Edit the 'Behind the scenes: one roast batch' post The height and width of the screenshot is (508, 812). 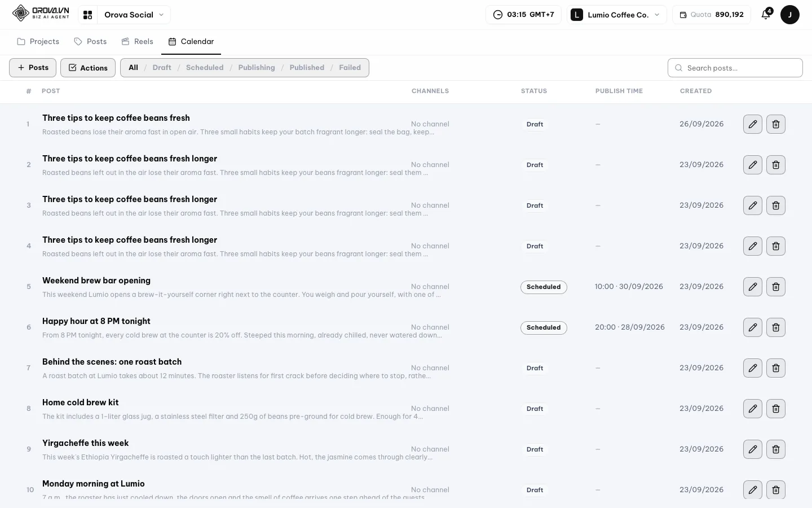pos(753,368)
